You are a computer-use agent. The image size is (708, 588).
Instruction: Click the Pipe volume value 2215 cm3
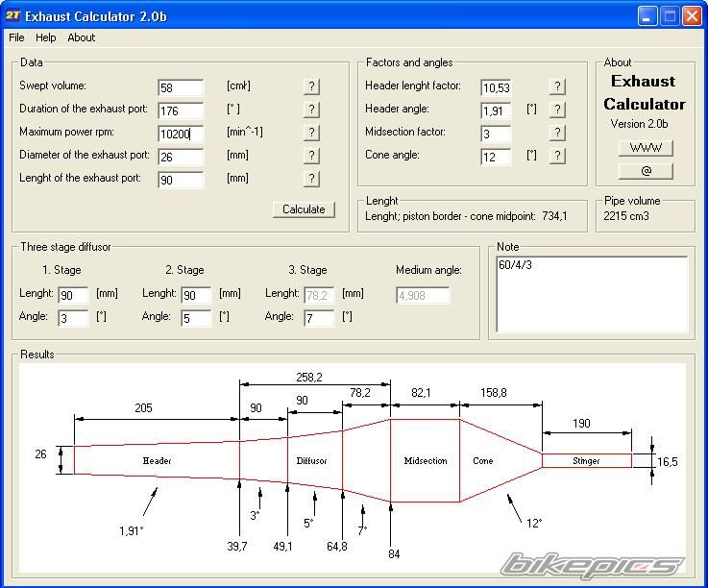click(x=625, y=216)
